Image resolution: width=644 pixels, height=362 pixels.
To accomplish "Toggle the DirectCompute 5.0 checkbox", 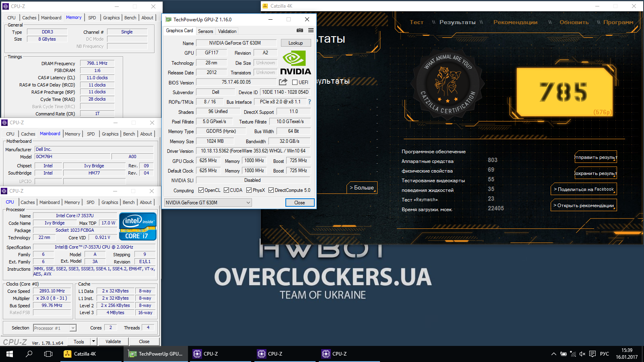I will coord(271,190).
